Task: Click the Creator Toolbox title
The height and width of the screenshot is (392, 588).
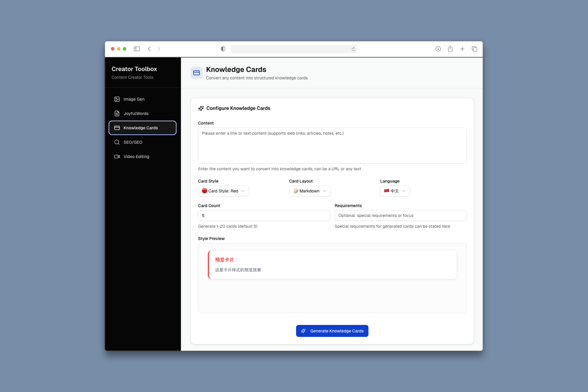Action: (x=134, y=69)
